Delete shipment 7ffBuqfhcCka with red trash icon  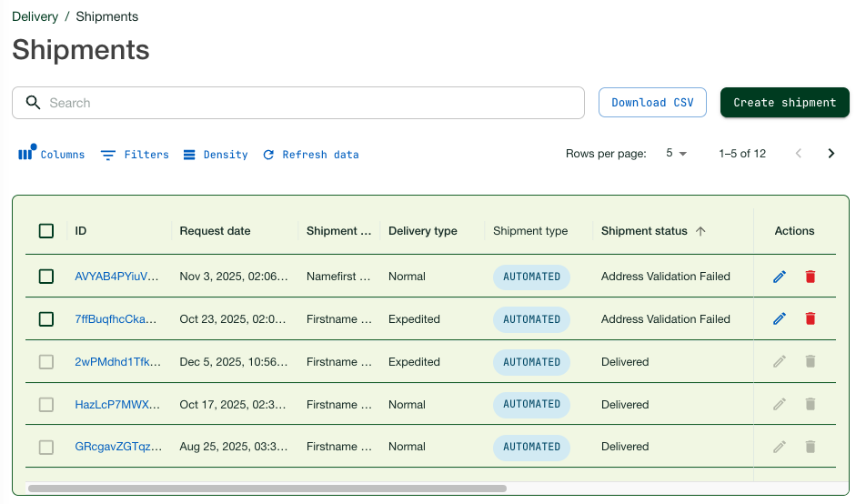coord(811,319)
